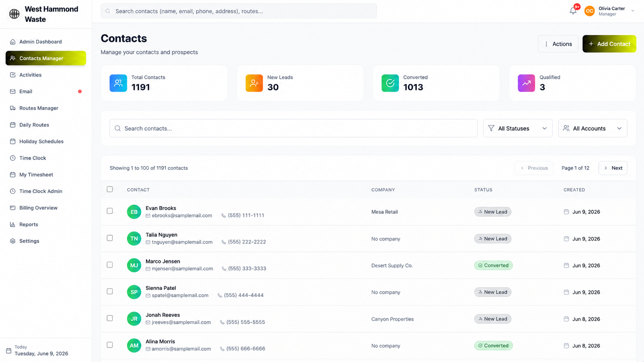Click the calendar icon in Evan Brooks' row

(566, 212)
